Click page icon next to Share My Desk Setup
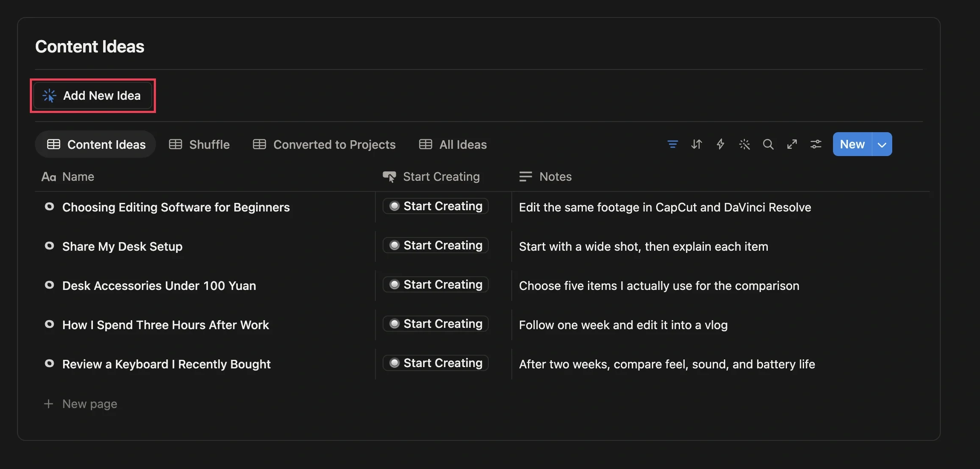This screenshot has height=469, width=980. [49, 246]
